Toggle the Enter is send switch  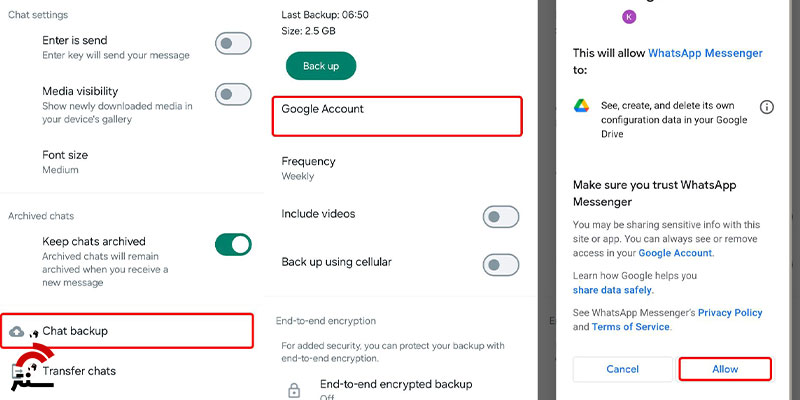[233, 43]
